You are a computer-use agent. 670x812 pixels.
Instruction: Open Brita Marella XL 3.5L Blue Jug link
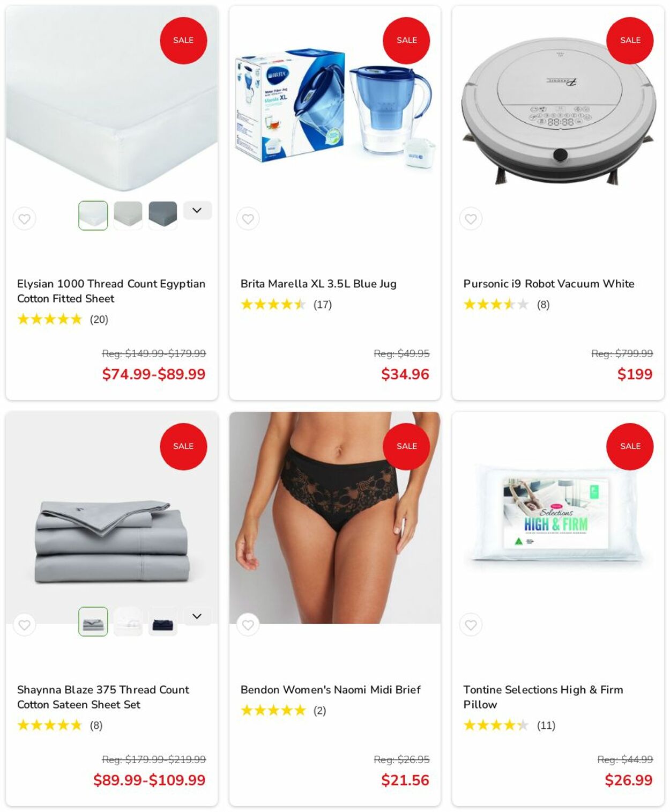click(318, 284)
